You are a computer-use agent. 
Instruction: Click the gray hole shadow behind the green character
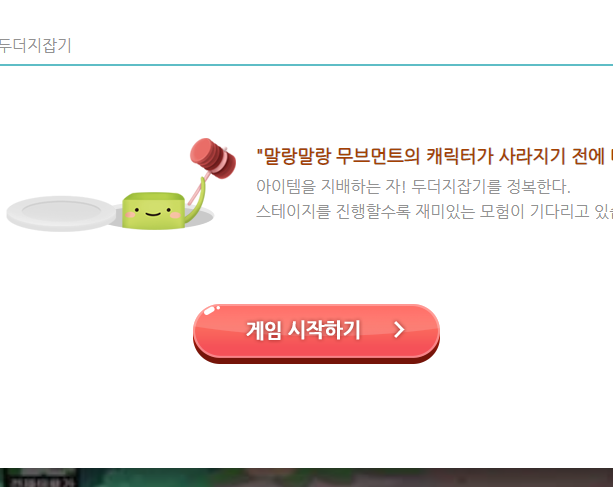tap(200, 217)
